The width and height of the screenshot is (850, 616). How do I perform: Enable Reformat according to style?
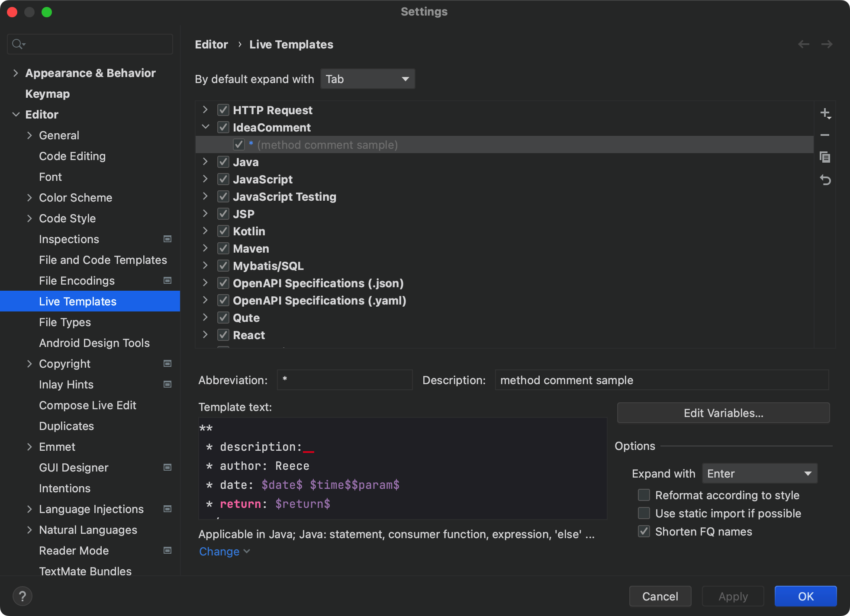coord(644,495)
